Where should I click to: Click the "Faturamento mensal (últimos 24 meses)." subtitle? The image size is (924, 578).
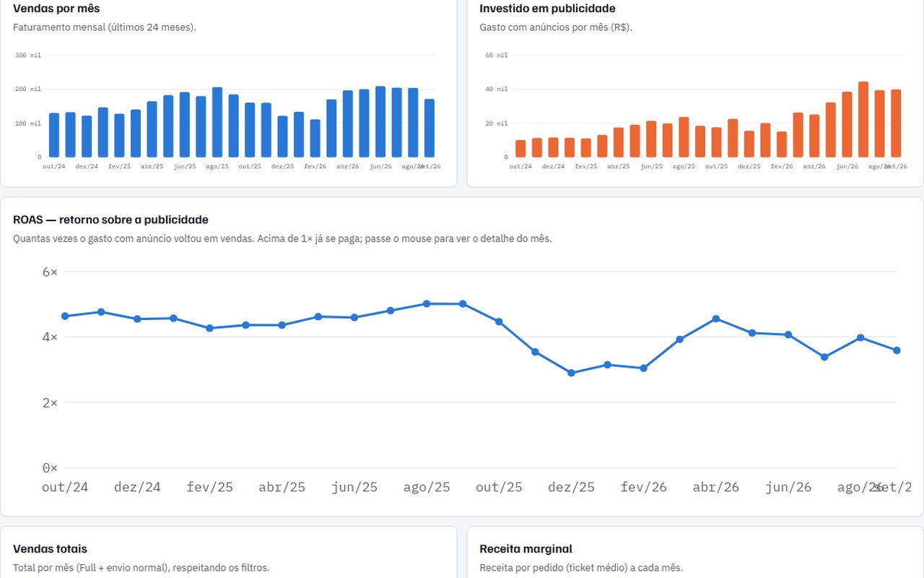[x=105, y=27]
